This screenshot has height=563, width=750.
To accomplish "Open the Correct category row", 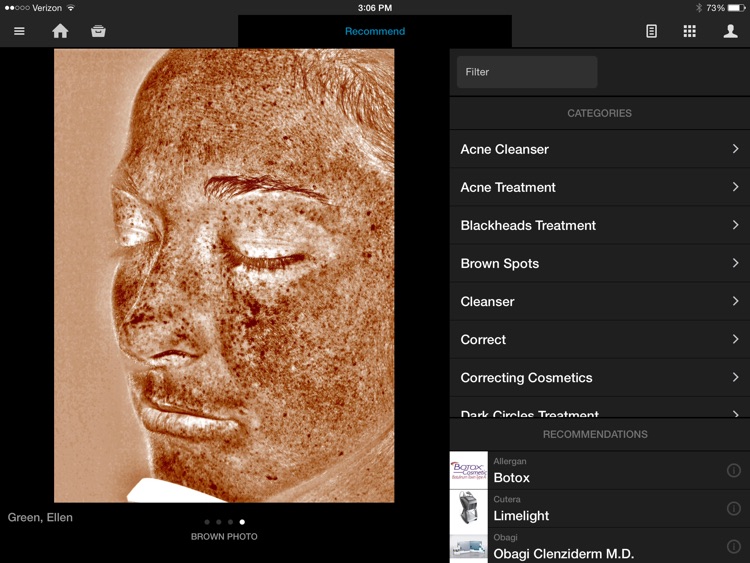I will coord(600,340).
